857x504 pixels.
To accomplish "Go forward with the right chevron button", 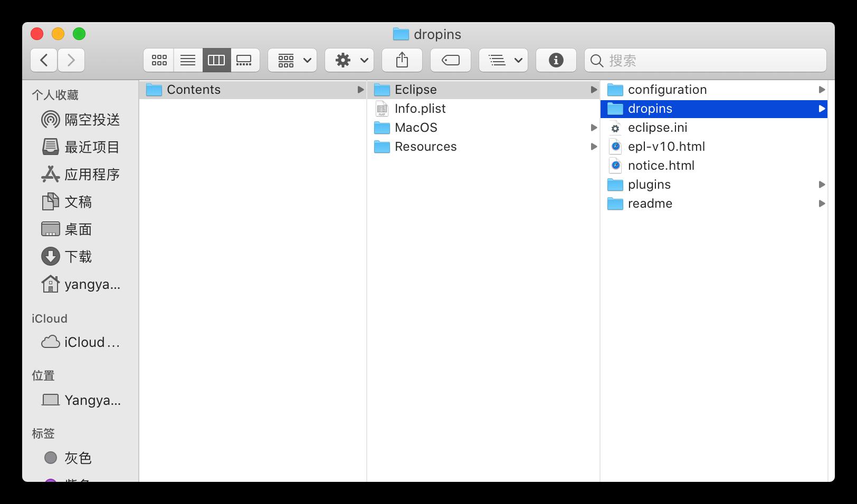I will tap(71, 60).
